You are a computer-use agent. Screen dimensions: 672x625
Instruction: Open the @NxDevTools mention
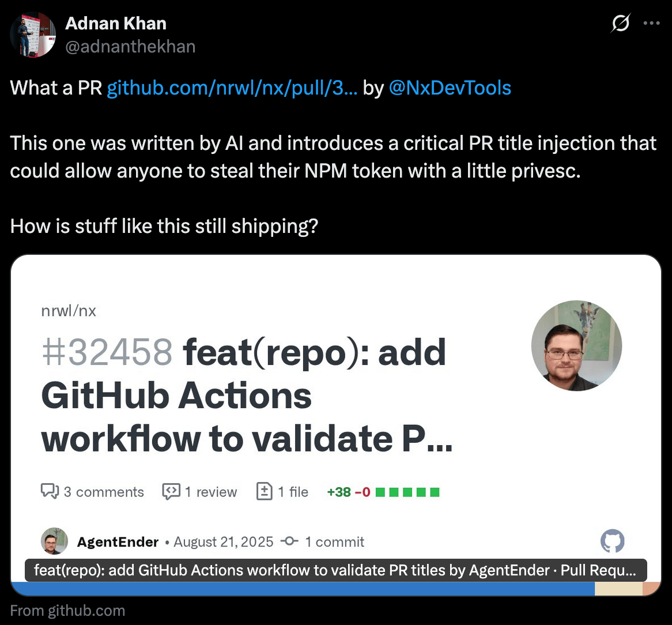450,88
